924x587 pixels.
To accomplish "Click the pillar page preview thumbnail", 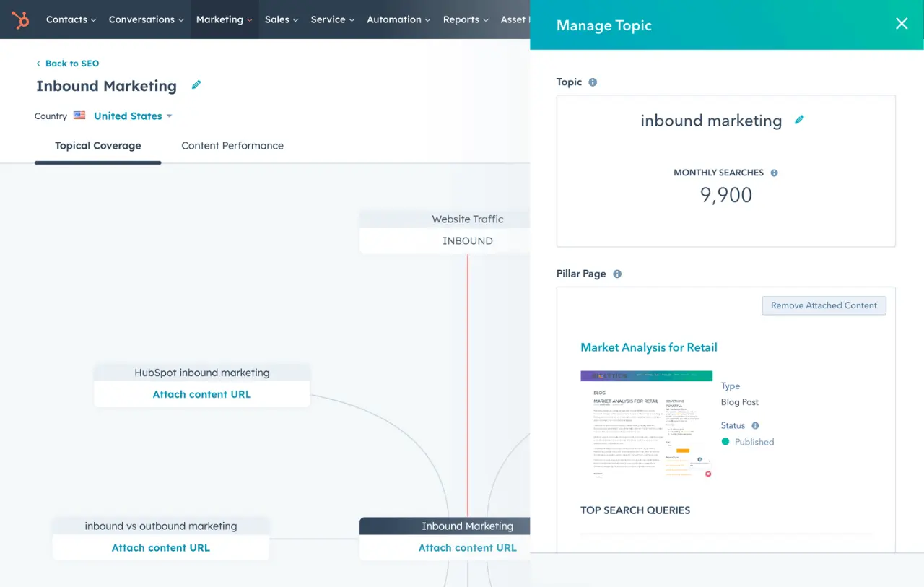I will (646, 426).
